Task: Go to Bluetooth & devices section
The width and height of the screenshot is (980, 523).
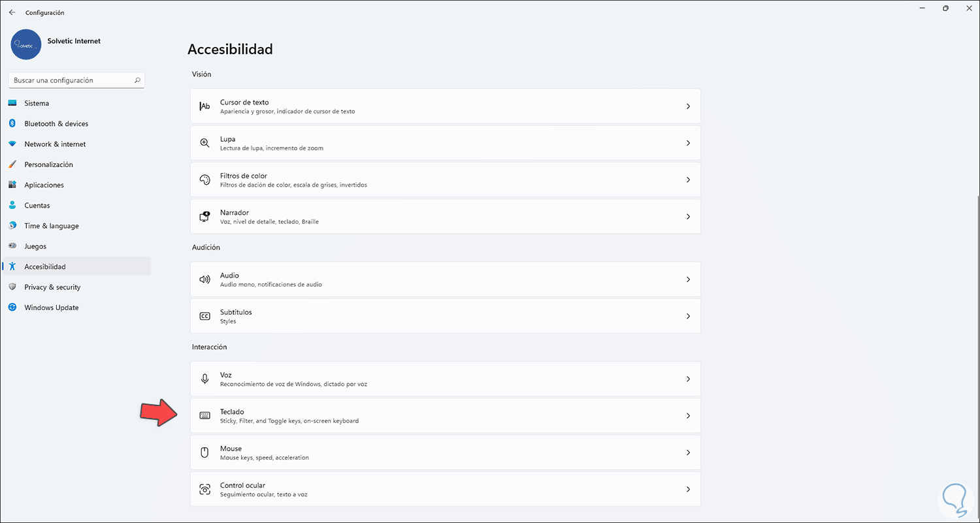Action: click(56, 123)
